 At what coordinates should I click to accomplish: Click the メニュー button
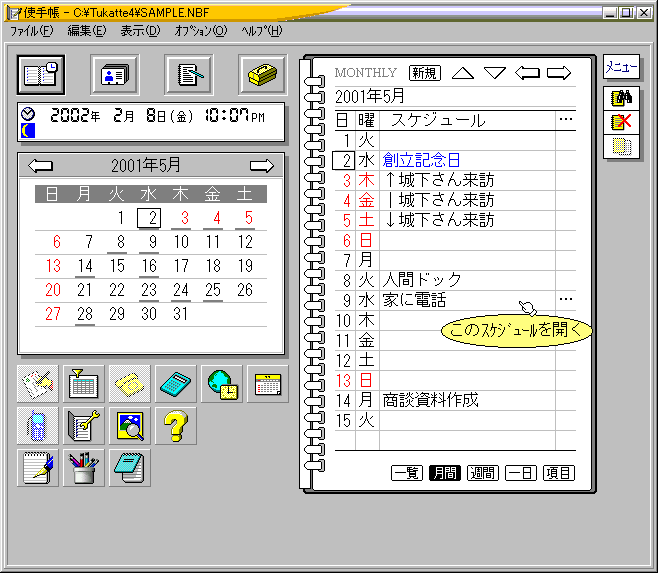(621, 66)
